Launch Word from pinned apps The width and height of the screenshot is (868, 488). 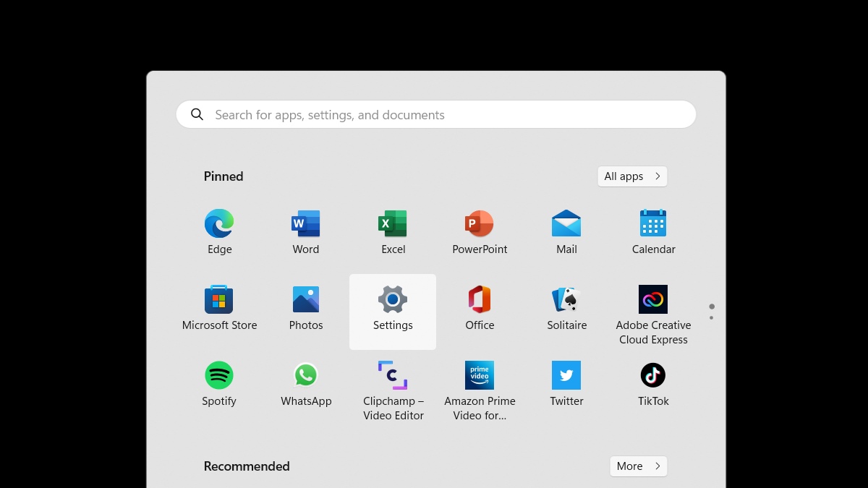tap(306, 232)
